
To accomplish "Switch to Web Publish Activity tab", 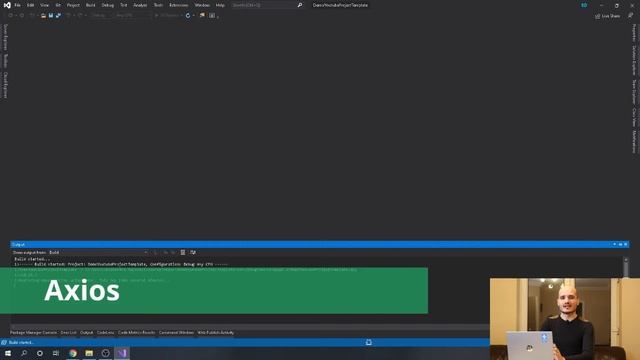I will pos(216,333).
